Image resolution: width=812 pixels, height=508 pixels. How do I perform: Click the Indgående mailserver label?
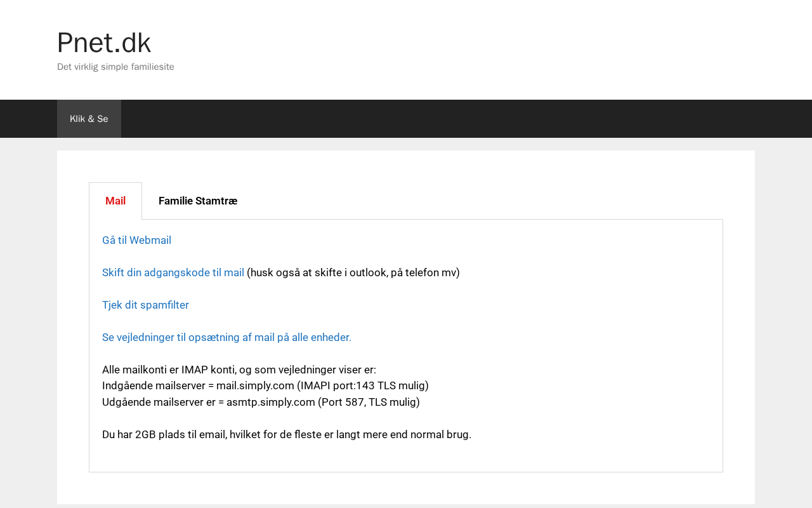tap(153, 385)
